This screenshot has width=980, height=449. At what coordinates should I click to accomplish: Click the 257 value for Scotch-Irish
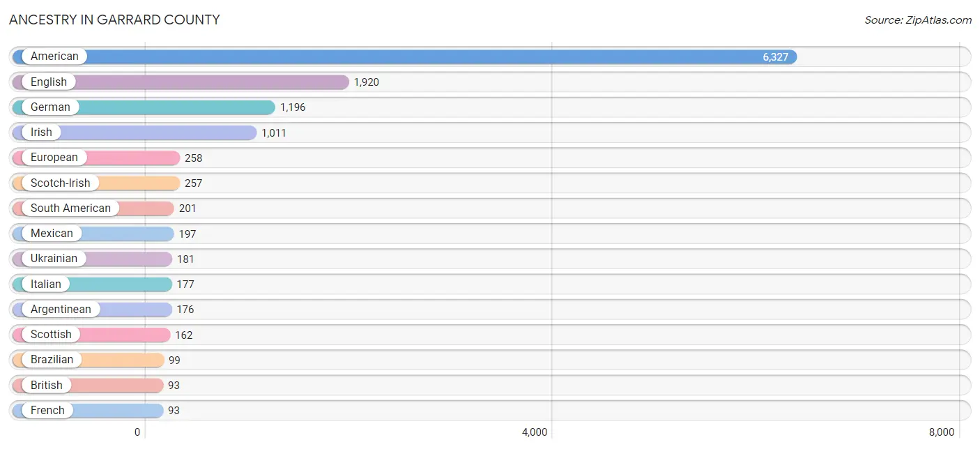(x=194, y=183)
